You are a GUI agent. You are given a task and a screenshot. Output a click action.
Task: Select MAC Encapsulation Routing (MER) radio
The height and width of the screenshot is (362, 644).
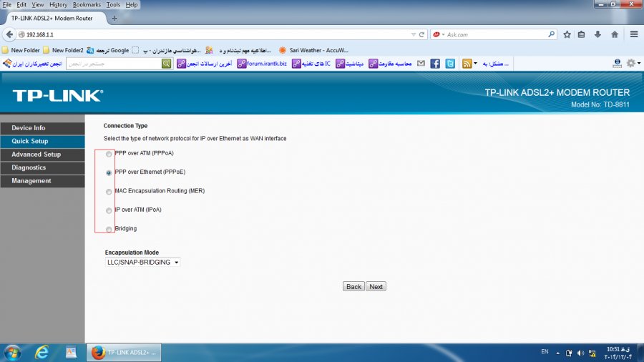pyautogui.click(x=109, y=192)
